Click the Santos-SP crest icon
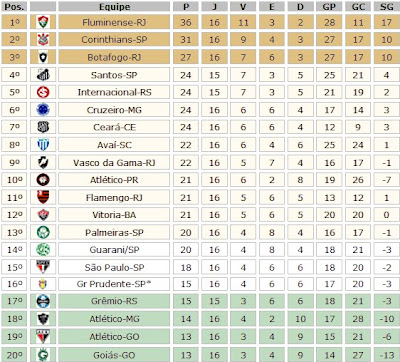The height and width of the screenshot is (362, 400). (x=43, y=75)
